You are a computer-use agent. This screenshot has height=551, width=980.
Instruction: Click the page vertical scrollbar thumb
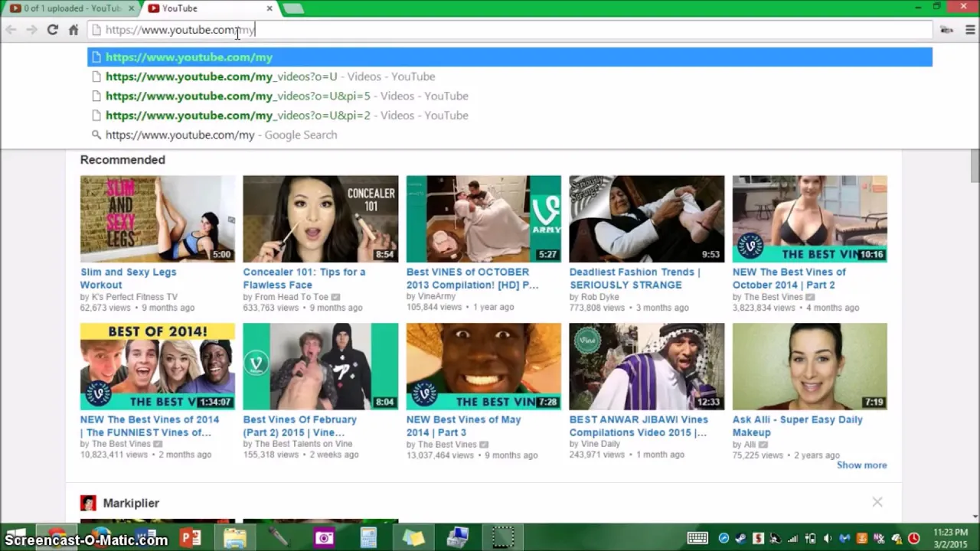pyautogui.click(x=975, y=166)
